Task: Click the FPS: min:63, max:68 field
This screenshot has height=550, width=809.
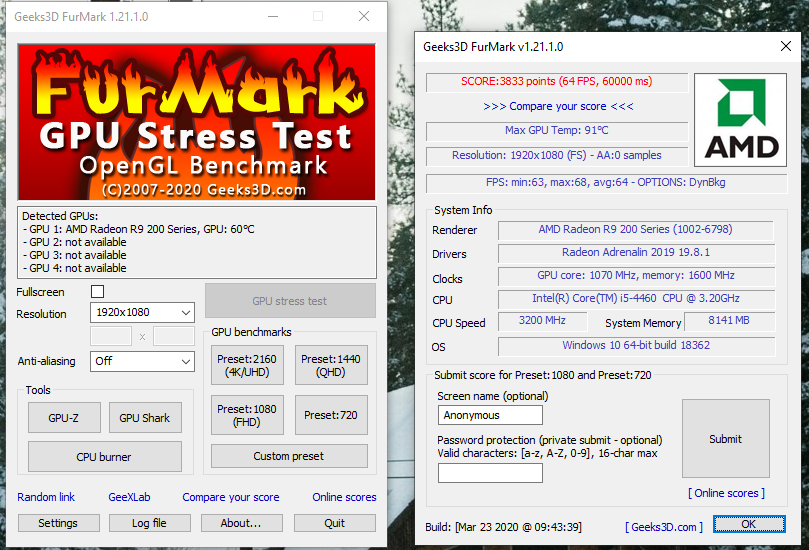Action: (606, 183)
